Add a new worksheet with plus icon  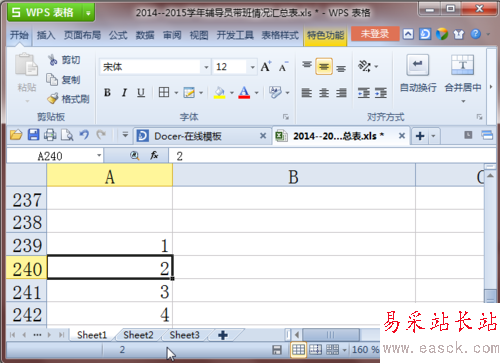[x=223, y=335]
